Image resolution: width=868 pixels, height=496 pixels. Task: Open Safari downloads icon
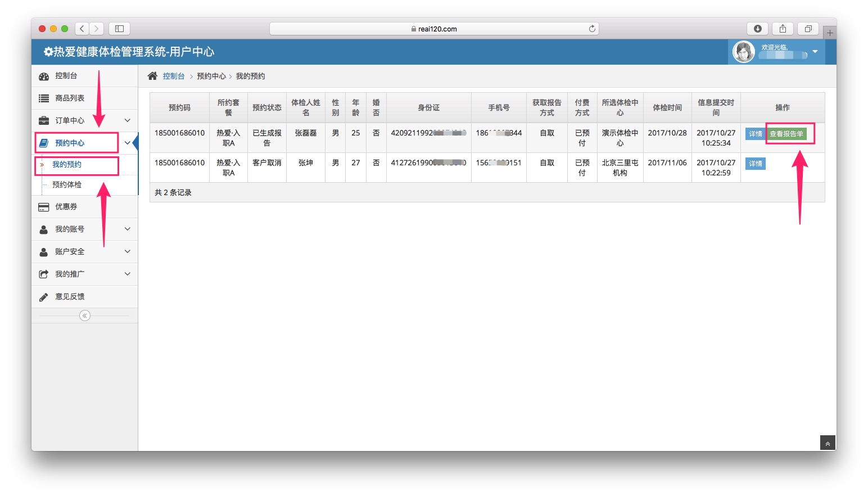pyautogui.click(x=757, y=29)
